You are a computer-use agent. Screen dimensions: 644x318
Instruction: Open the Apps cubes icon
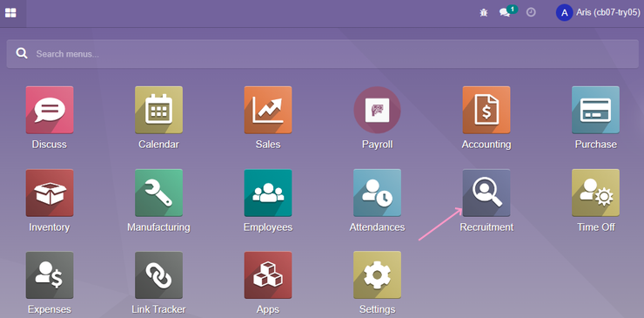pos(268,274)
